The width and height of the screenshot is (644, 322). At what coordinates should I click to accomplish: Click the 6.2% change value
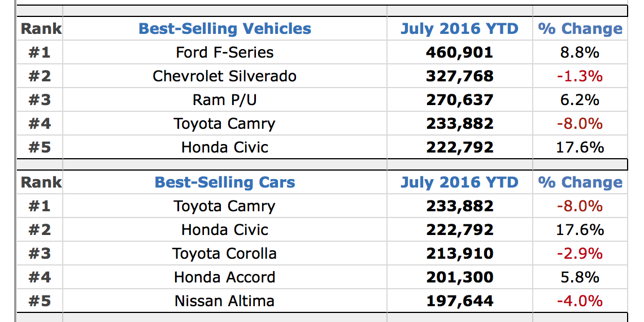tap(580, 100)
